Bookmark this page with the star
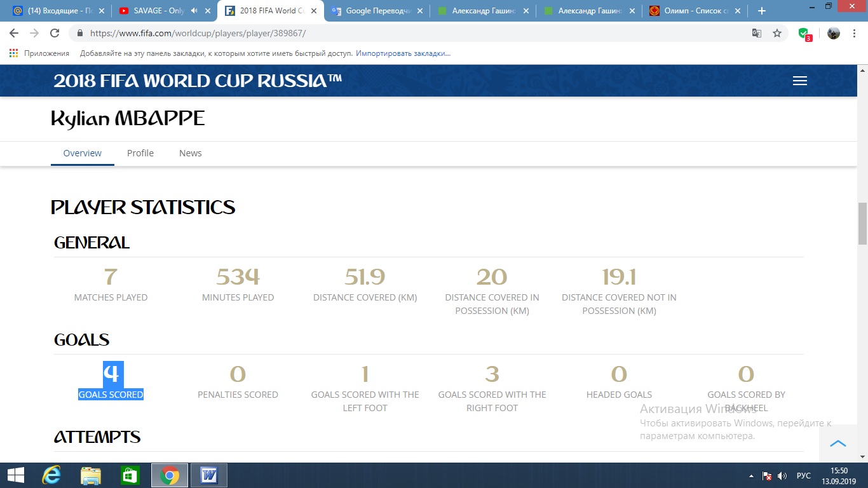The height and width of the screenshot is (488, 868). coord(777,33)
